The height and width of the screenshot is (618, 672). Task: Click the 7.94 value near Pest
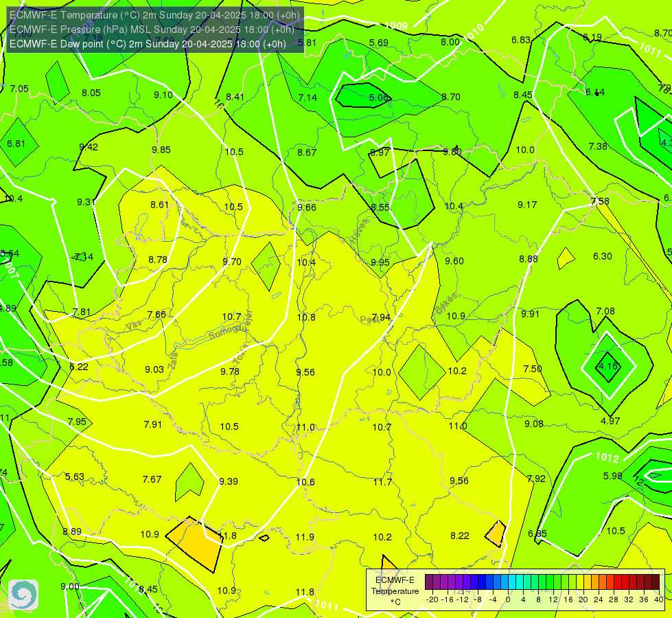coord(381,317)
